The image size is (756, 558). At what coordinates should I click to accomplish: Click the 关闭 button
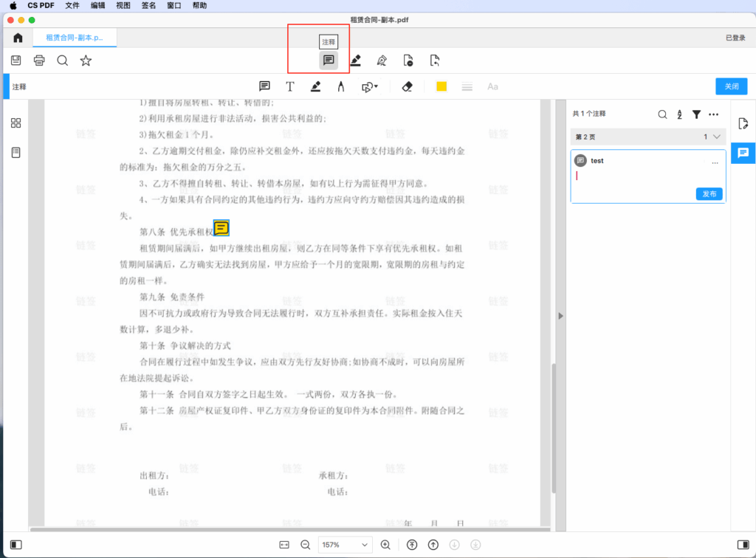click(x=732, y=86)
